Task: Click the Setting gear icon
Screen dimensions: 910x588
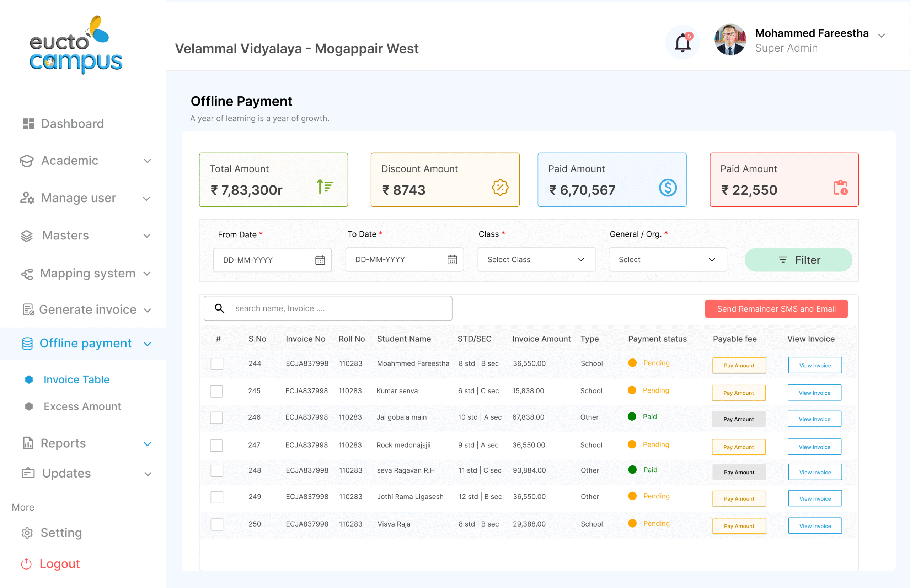Action: pos(27,533)
